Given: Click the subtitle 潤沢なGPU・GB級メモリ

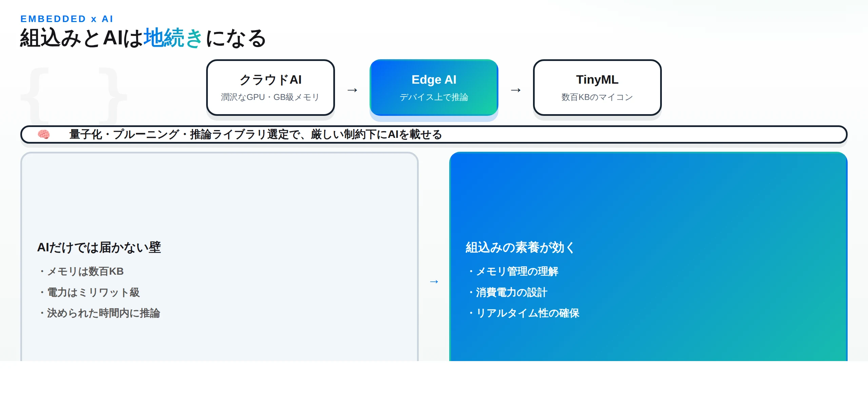Looking at the screenshot, I should [270, 97].
